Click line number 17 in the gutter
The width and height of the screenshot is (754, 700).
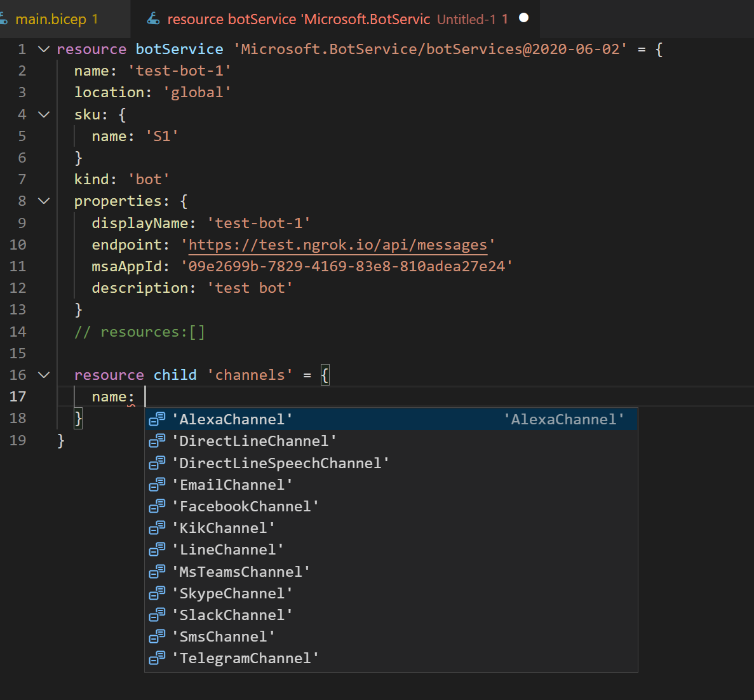click(x=18, y=396)
